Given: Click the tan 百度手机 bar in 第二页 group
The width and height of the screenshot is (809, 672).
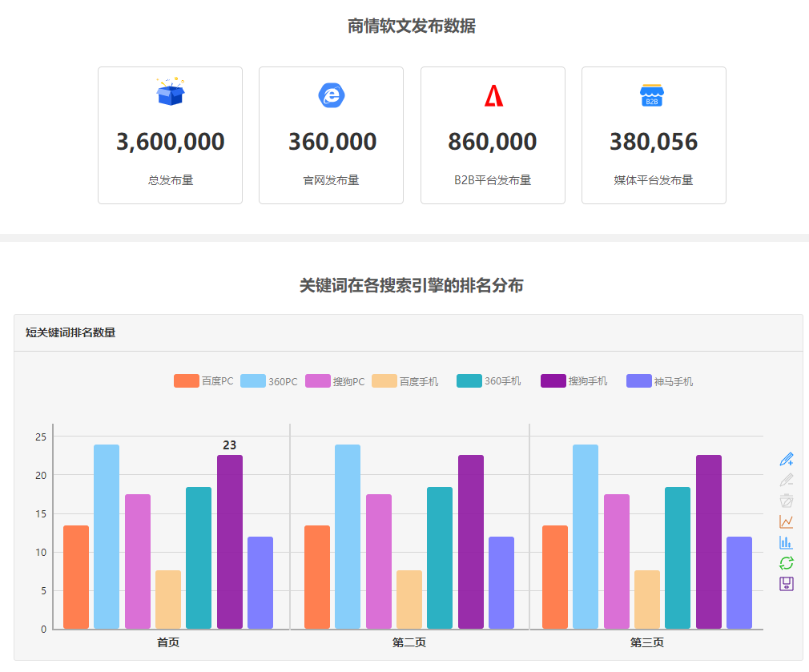Looking at the screenshot, I should click(409, 599).
